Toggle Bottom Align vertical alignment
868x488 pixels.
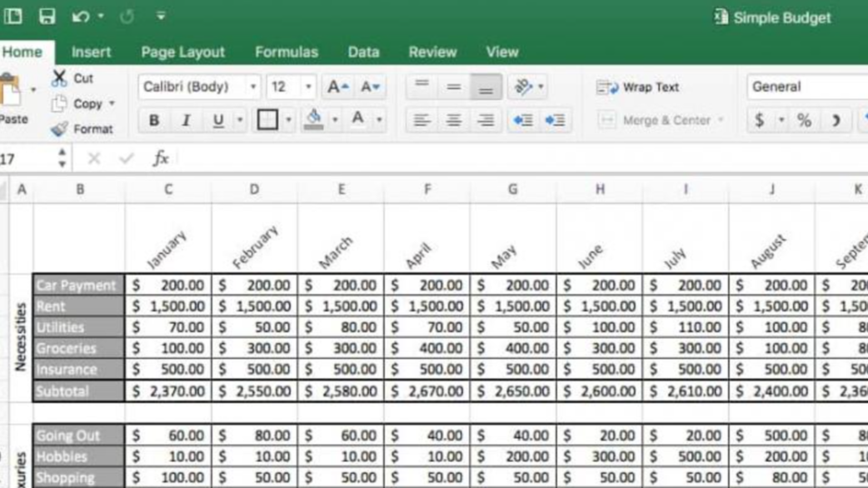(486, 87)
